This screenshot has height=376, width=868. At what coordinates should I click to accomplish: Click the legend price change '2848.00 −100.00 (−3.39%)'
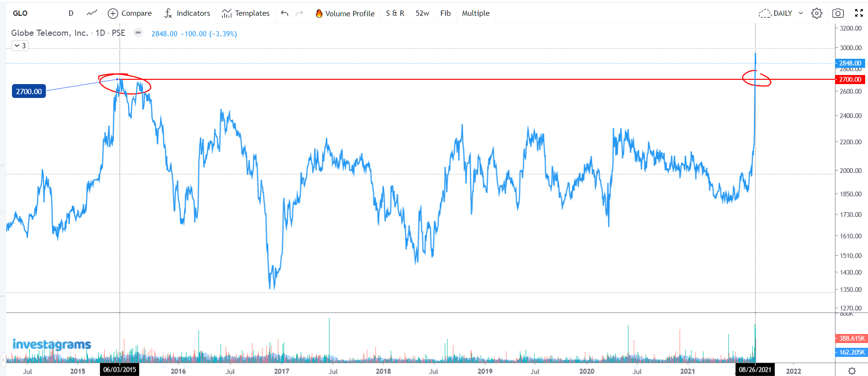point(194,34)
